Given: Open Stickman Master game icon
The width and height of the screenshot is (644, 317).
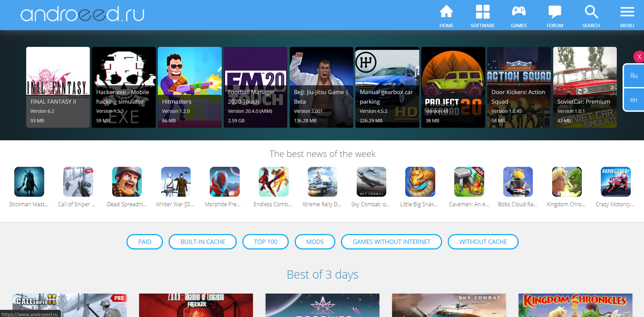Looking at the screenshot, I should 29,182.
